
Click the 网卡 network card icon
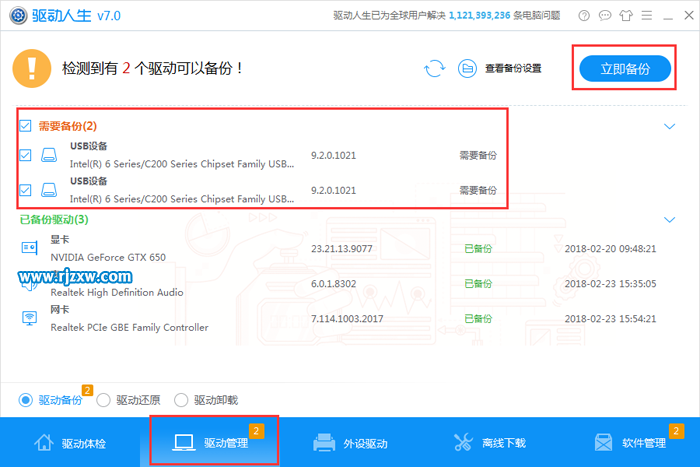click(x=29, y=318)
